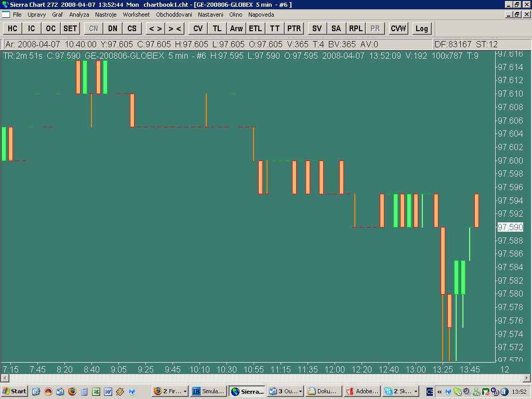Click the DF:83167 status text
Viewport: 532px width, 399px height.
pyautogui.click(x=453, y=45)
